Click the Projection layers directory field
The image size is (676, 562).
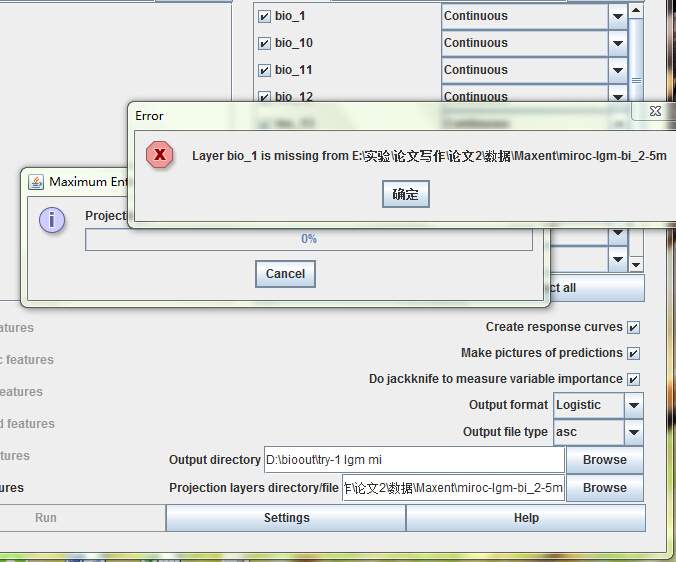pyautogui.click(x=453, y=488)
